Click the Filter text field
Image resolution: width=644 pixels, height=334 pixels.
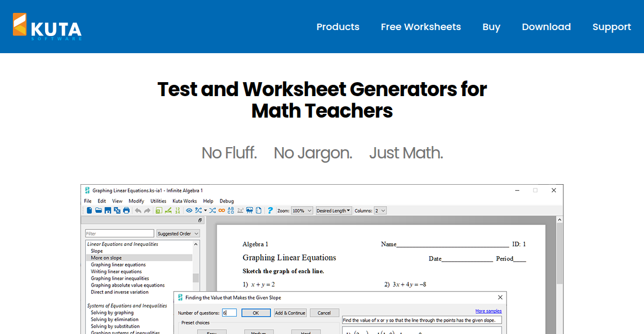pyautogui.click(x=119, y=234)
